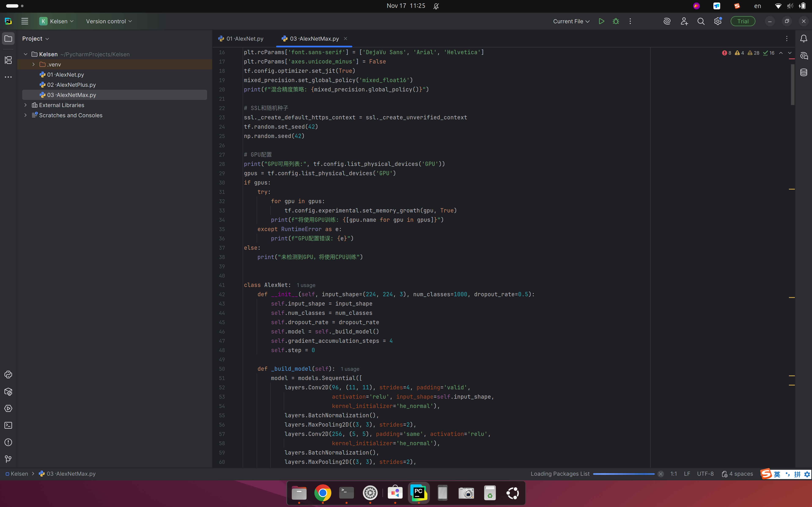812x507 pixels.
Task: Open the Problems tool window
Action: click(x=8, y=442)
